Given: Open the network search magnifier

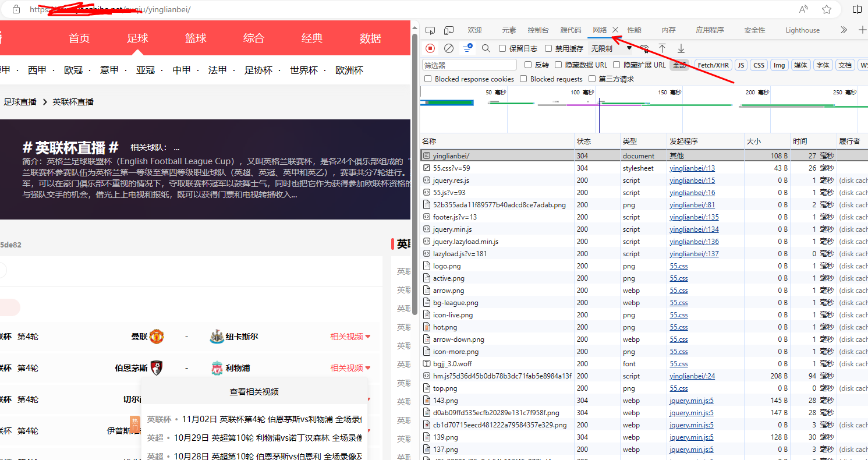Looking at the screenshot, I should (x=486, y=48).
